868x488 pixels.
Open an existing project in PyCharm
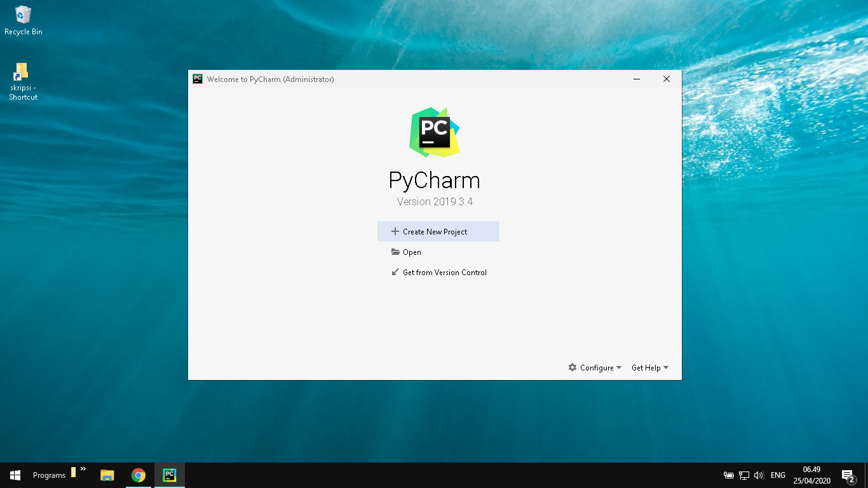pos(406,252)
